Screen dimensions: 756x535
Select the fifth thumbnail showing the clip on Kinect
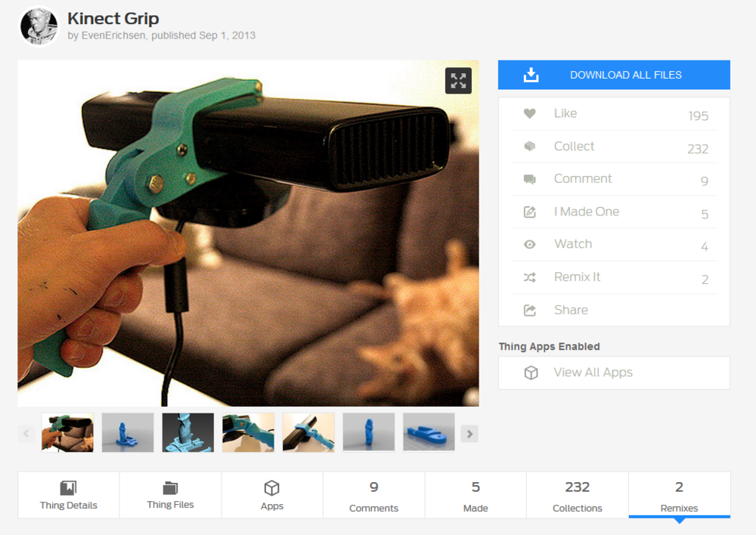click(308, 432)
